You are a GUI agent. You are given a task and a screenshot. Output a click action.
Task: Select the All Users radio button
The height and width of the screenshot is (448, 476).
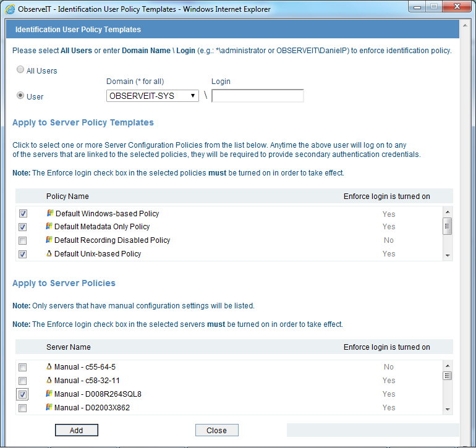(21, 70)
